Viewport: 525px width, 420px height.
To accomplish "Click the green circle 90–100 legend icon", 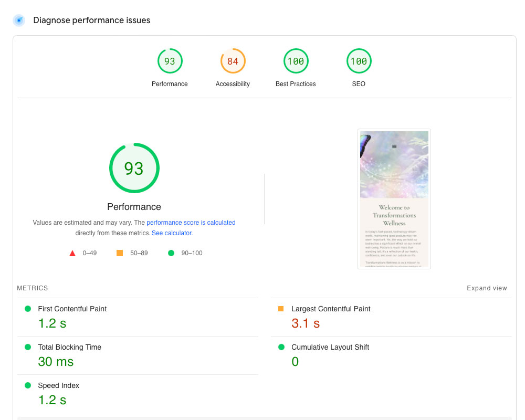I will pyautogui.click(x=171, y=253).
